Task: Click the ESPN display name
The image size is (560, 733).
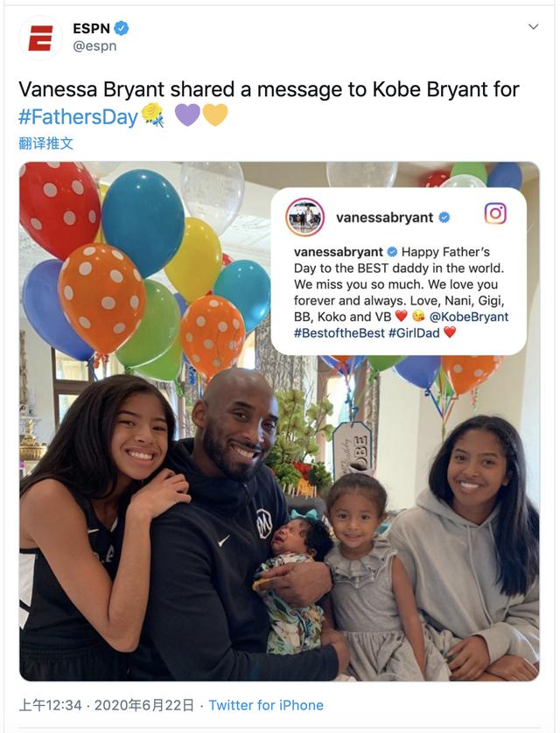Action: click(91, 29)
